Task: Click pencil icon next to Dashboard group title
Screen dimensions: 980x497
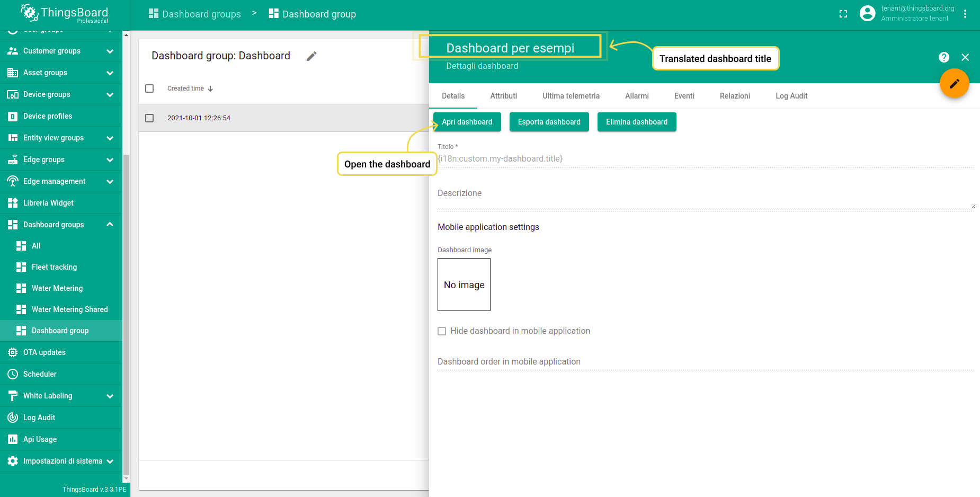Action: click(x=311, y=56)
